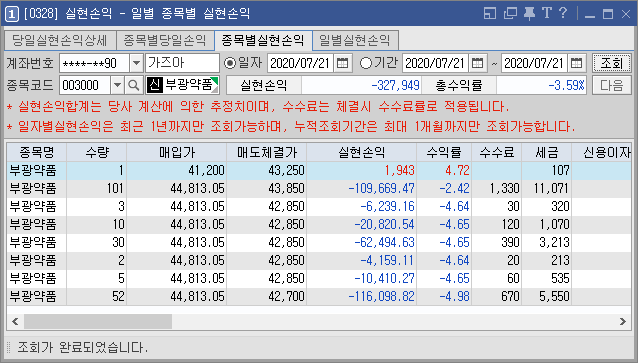Click the return rate cell 4.72
The width and height of the screenshot is (638, 363).
coord(444,171)
